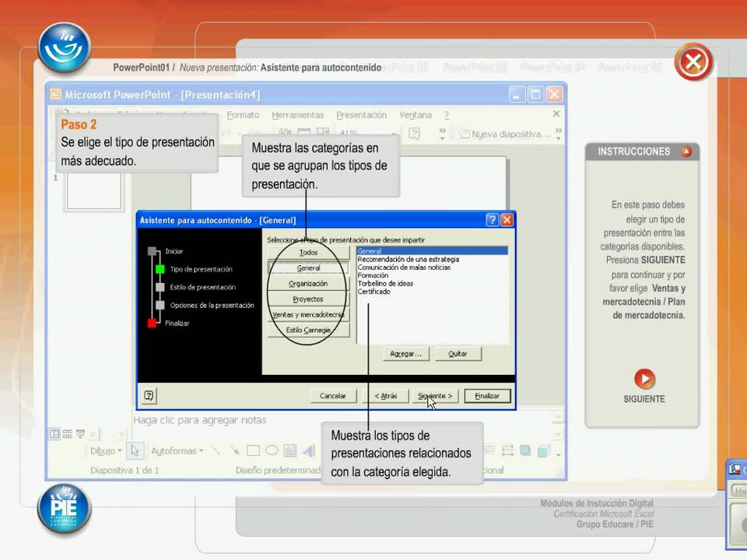Jump to Estilo de presentación wizard step

[195, 287]
